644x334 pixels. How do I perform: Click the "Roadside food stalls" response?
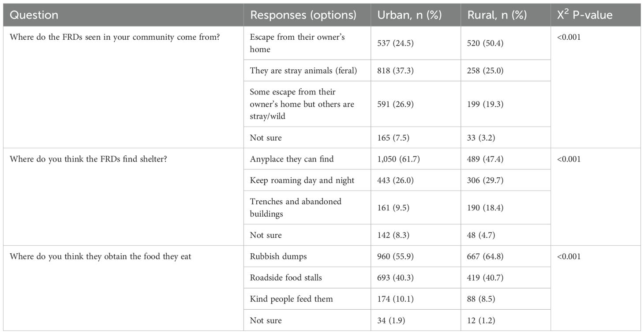point(286,278)
